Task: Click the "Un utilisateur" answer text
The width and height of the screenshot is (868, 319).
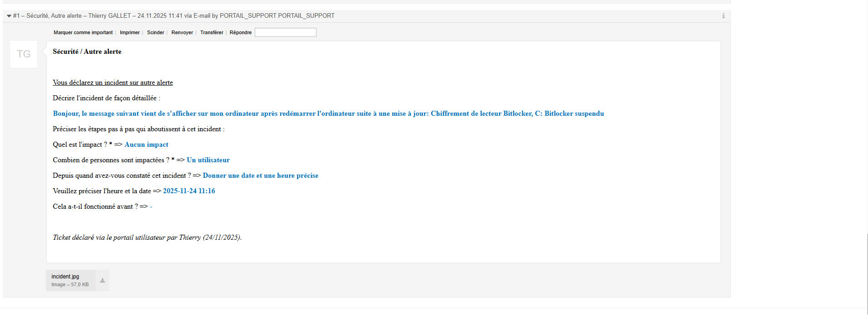Action: [x=208, y=160]
